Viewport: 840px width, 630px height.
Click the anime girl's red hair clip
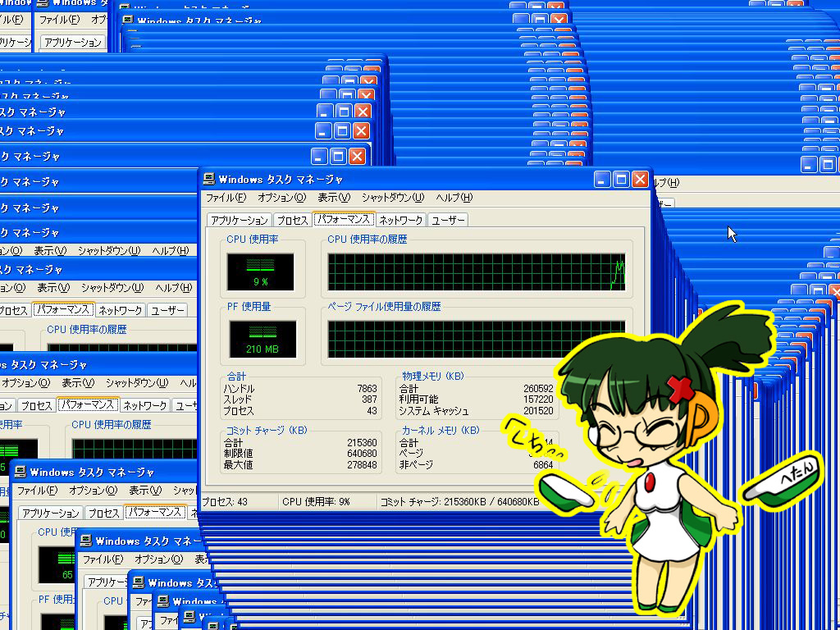point(678,386)
